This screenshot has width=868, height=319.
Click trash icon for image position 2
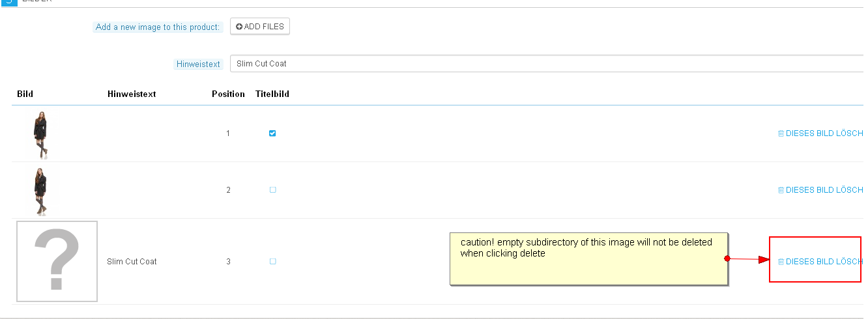(x=781, y=190)
